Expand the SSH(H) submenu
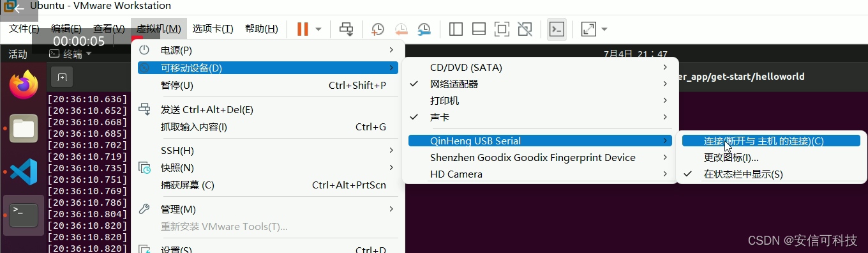This screenshot has width=868, height=253. tap(268, 150)
